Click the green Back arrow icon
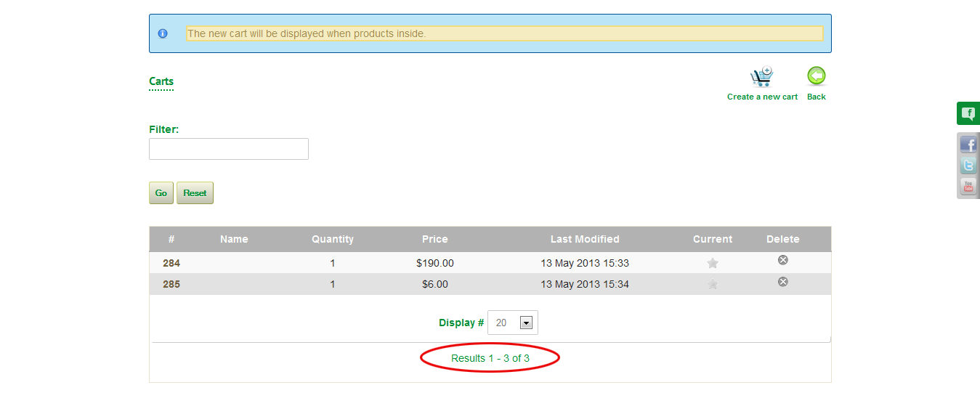 tap(817, 76)
